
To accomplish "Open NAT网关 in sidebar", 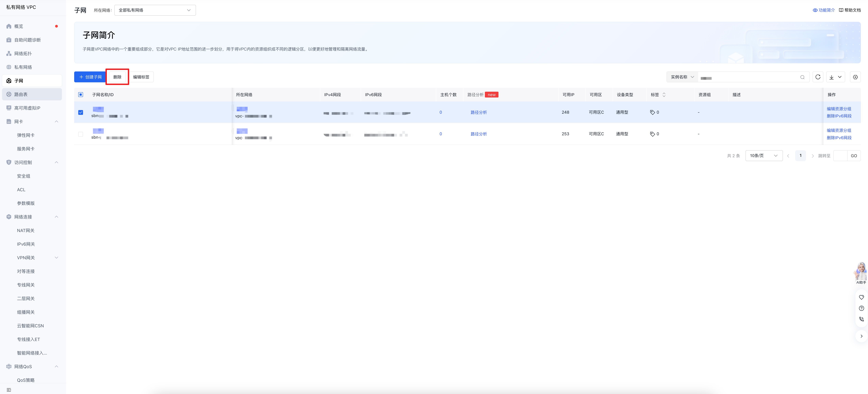I will (x=26, y=231).
